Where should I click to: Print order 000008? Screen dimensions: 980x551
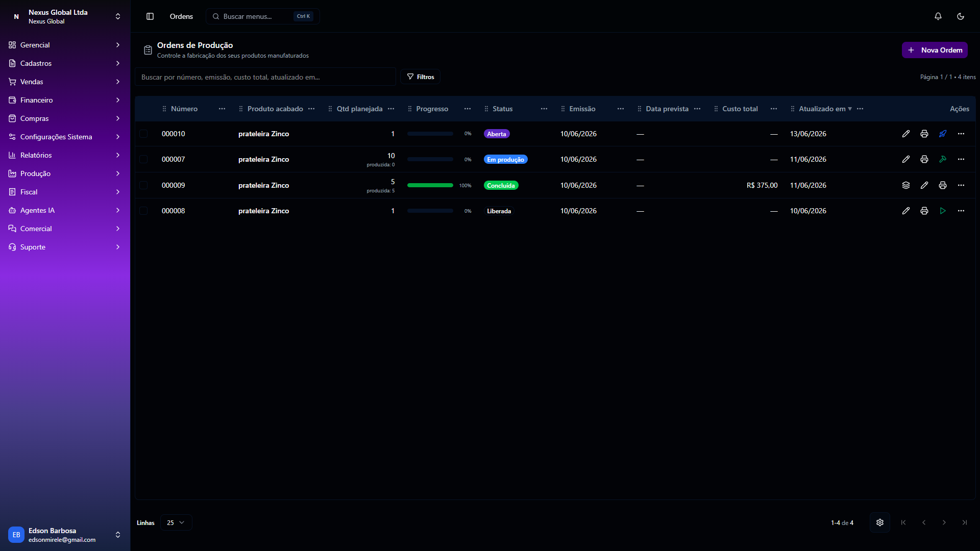(924, 211)
